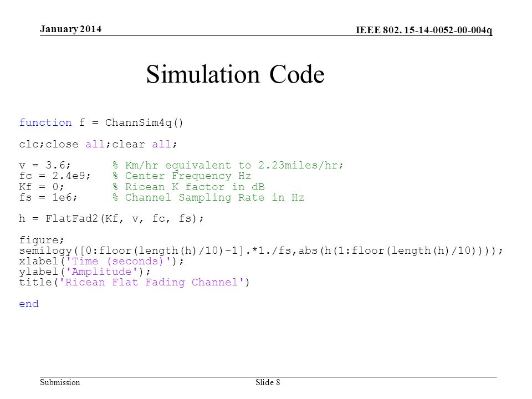Screen dimensions: 532x399
Task: Click the 'v = 3.6;' assignment
Action: [x=45, y=165]
